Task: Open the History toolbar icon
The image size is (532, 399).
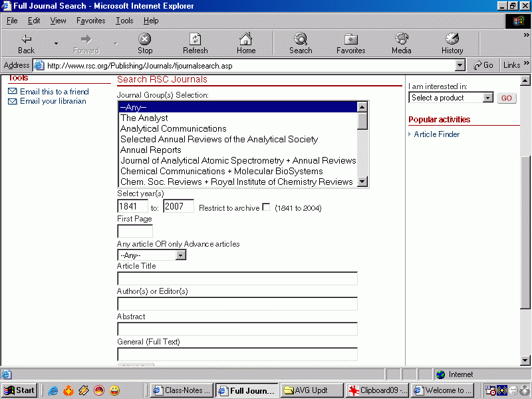Action: click(452, 39)
